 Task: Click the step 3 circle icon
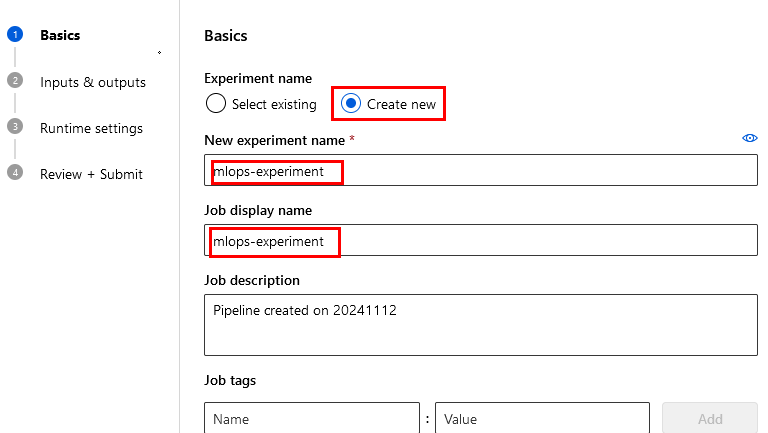[14, 127]
